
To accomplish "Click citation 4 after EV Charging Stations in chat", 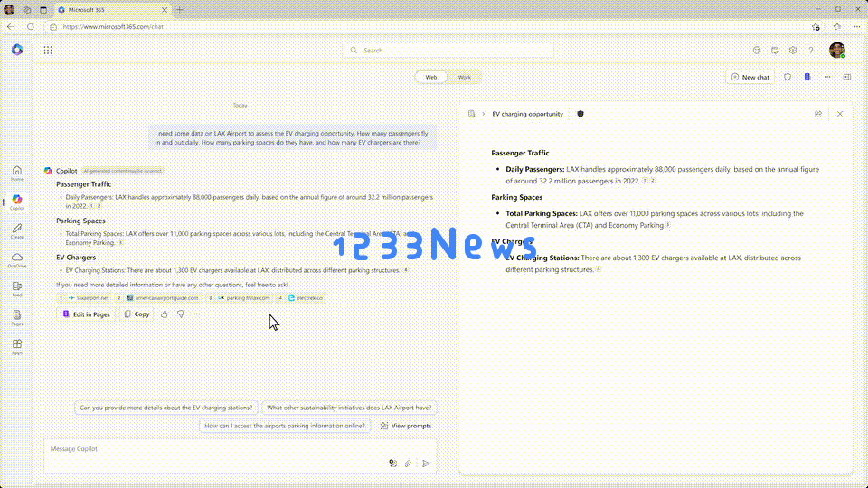I will pyautogui.click(x=405, y=270).
